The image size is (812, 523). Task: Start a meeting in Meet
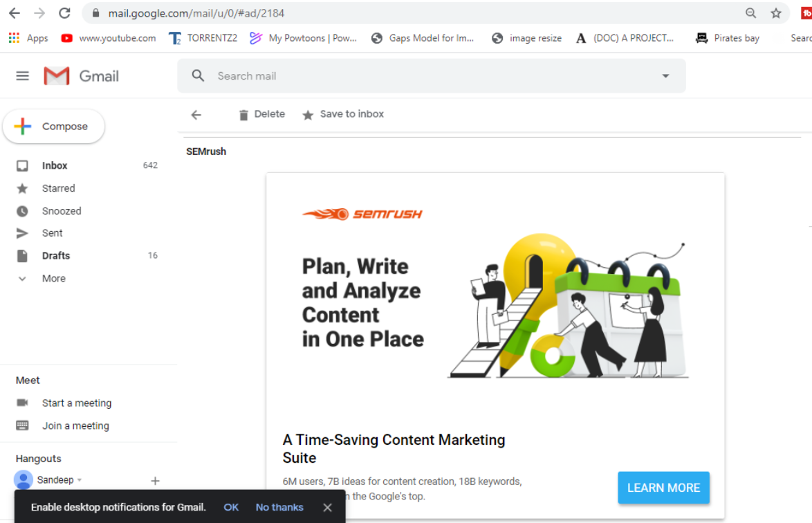77,403
